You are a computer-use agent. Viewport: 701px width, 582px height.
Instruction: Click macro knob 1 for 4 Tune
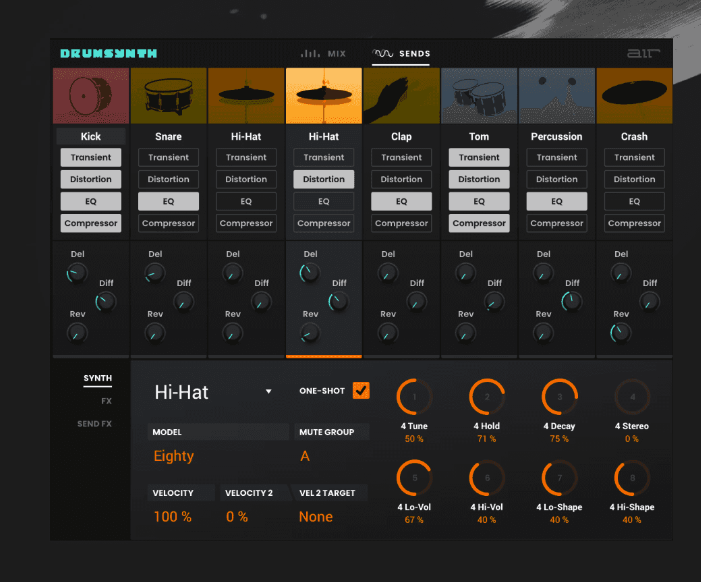coord(414,397)
